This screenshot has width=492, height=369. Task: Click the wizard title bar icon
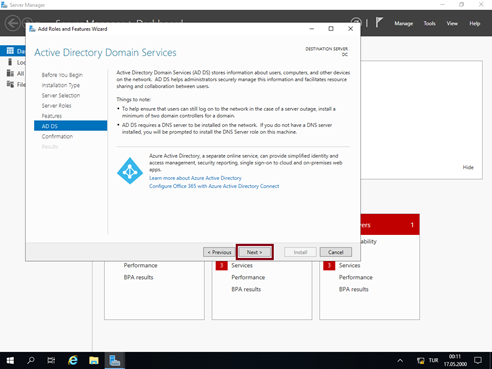tap(32, 29)
